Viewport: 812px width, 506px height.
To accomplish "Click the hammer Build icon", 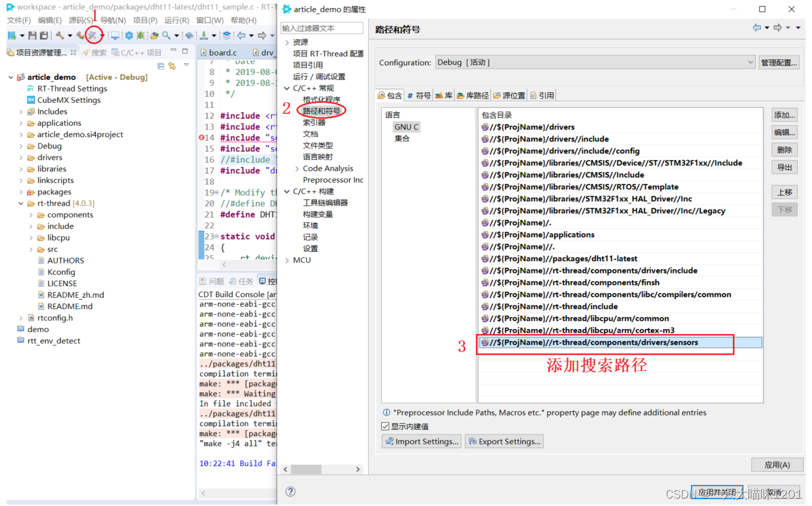I will point(59,36).
